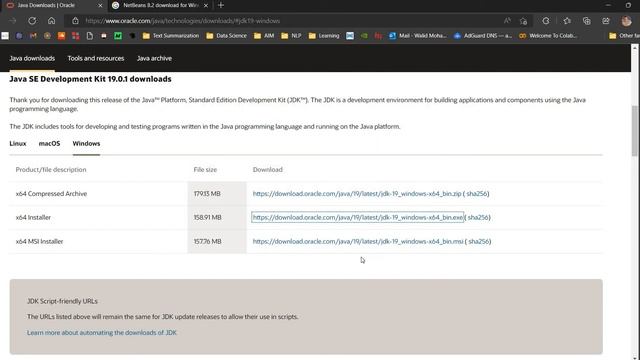Switch to the Linux downloads tab
640x360 pixels.
point(18,144)
